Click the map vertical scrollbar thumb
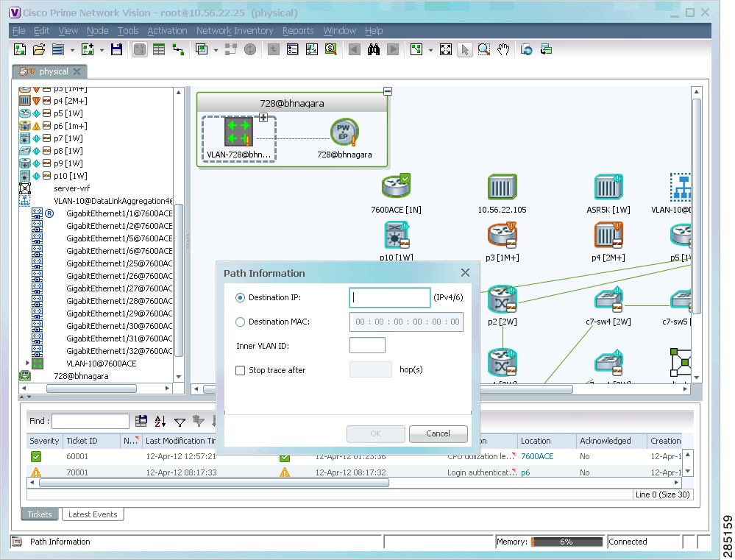 coord(697,206)
